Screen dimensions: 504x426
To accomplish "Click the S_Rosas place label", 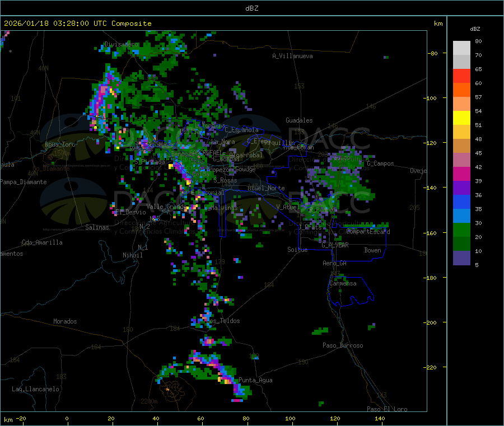I will (x=225, y=180).
